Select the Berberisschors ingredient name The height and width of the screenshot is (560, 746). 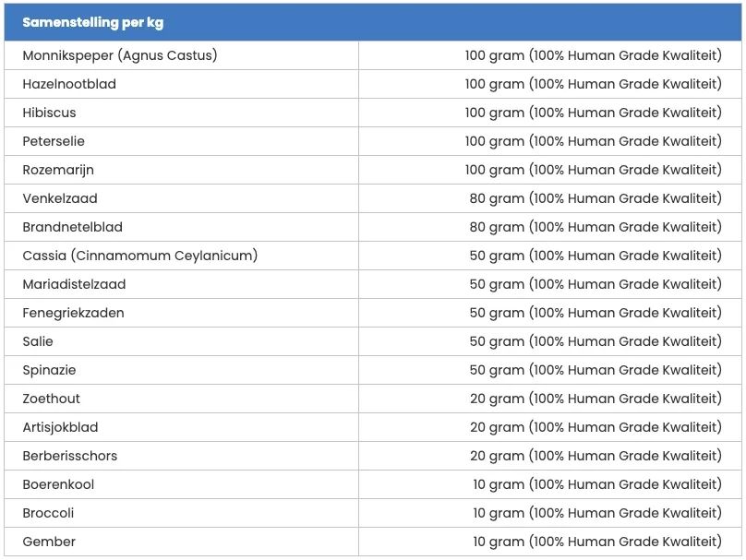[x=70, y=456]
